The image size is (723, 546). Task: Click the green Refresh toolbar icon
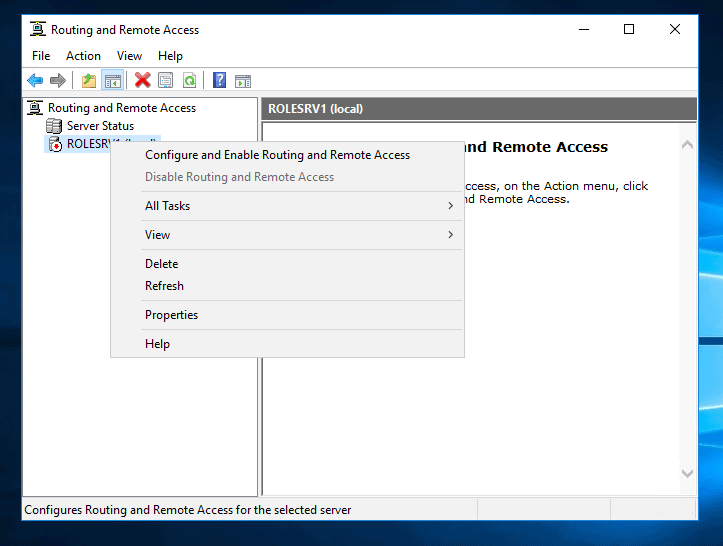tap(189, 81)
